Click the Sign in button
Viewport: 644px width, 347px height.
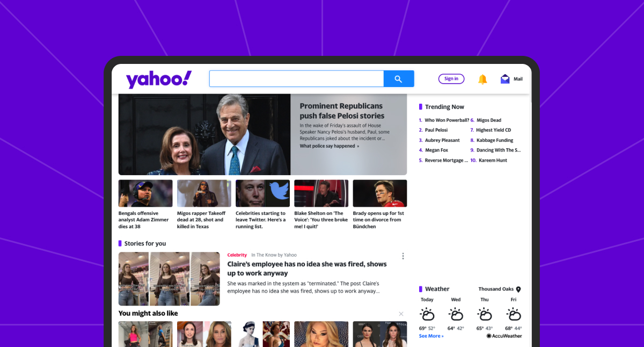click(x=451, y=78)
